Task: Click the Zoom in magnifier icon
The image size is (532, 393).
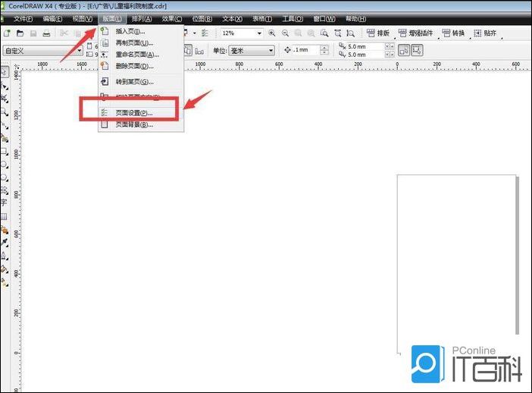Action: click(x=272, y=33)
